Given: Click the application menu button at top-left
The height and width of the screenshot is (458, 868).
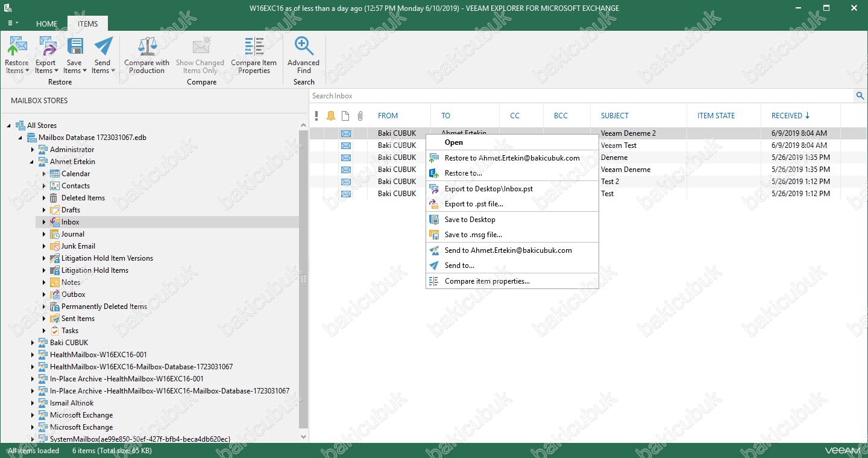Looking at the screenshot, I should pos(13,24).
